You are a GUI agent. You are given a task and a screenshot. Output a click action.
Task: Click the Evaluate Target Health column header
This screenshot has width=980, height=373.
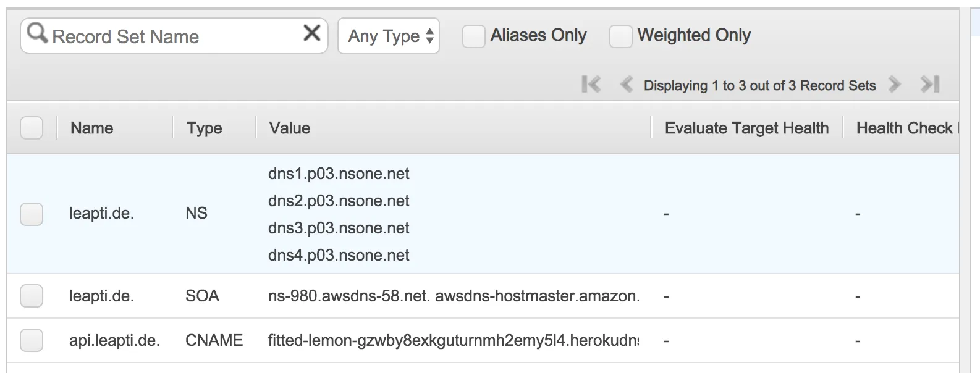tap(746, 128)
